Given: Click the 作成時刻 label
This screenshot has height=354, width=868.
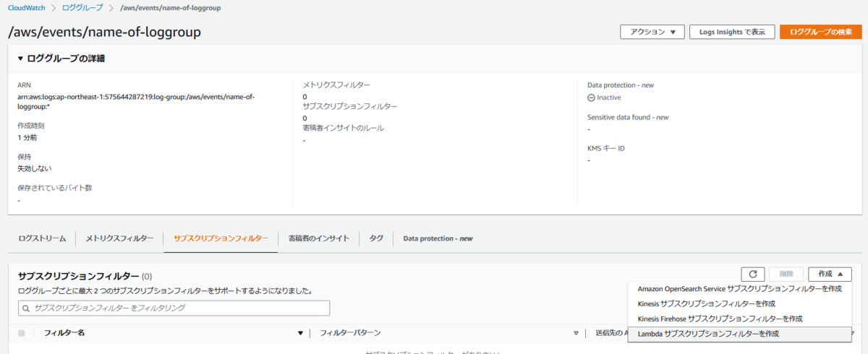Looking at the screenshot, I should click(31, 126).
